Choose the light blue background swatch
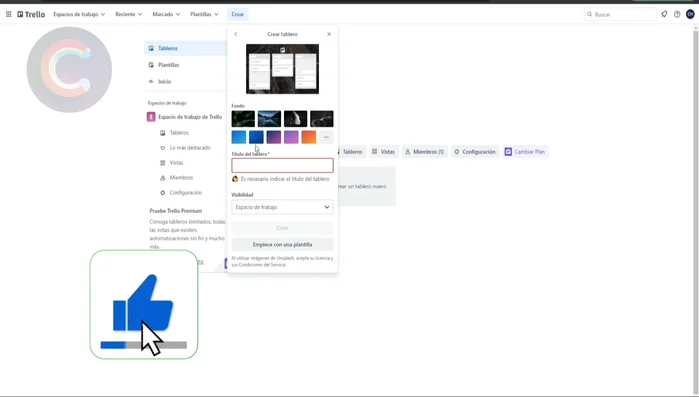The height and width of the screenshot is (397, 699). tap(239, 137)
